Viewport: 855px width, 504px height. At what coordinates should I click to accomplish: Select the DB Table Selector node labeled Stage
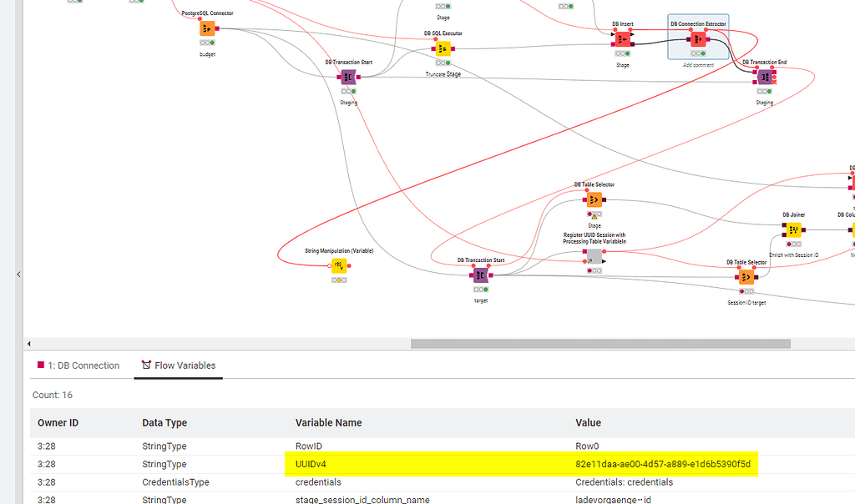pos(594,199)
